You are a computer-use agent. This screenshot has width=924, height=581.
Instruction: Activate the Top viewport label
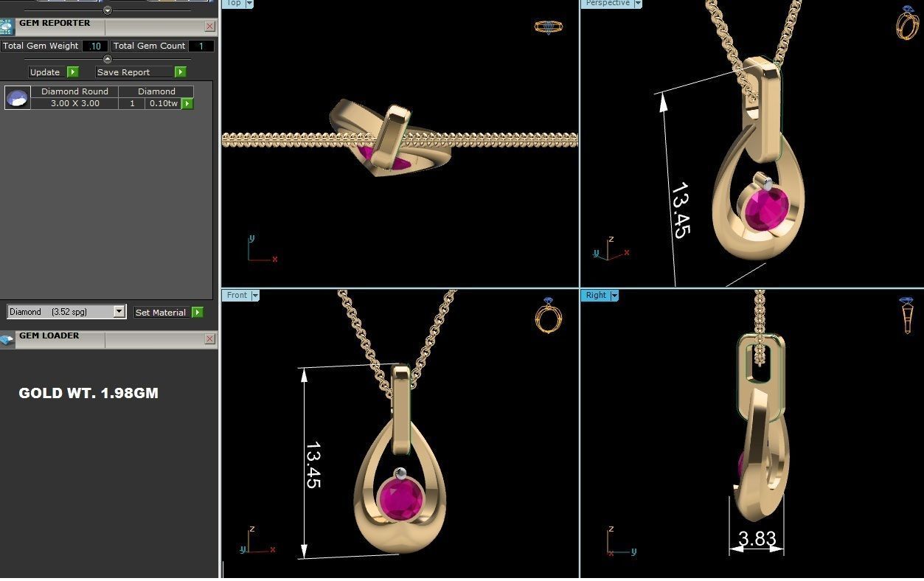pyautogui.click(x=233, y=3)
